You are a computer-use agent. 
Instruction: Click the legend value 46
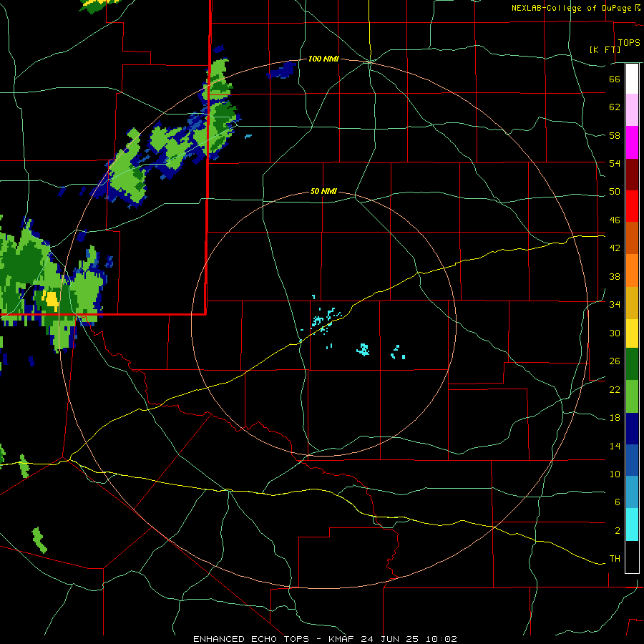point(615,220)
